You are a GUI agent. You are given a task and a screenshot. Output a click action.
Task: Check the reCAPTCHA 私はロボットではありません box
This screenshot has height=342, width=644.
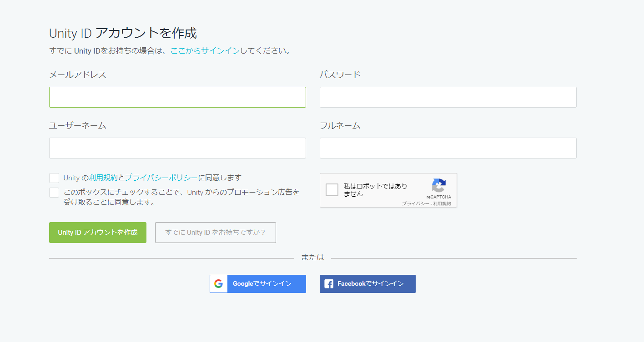(x=332, y=190)
